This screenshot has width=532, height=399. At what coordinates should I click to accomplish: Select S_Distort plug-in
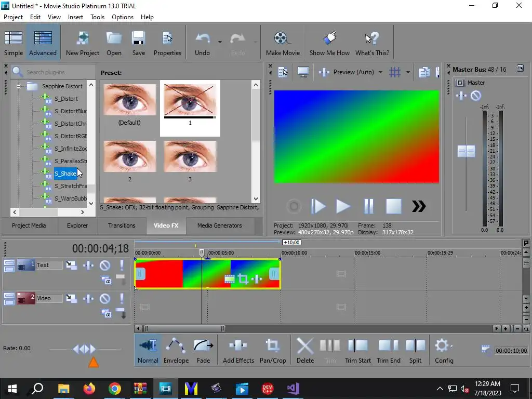tap(66, 99)
